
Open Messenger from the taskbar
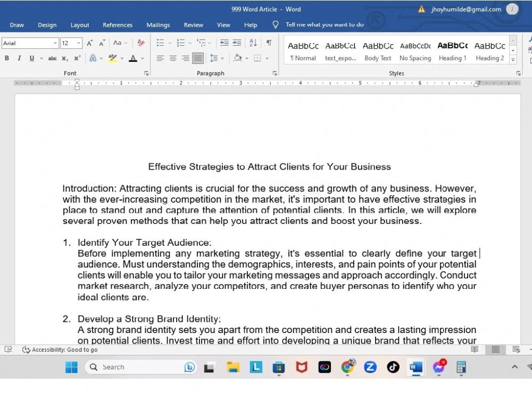tap(439, 367)
